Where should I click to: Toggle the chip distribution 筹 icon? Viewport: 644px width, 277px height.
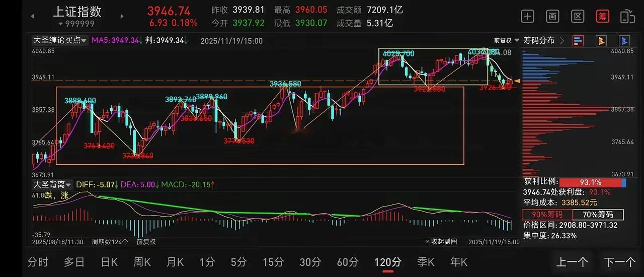tap(602, 16)
